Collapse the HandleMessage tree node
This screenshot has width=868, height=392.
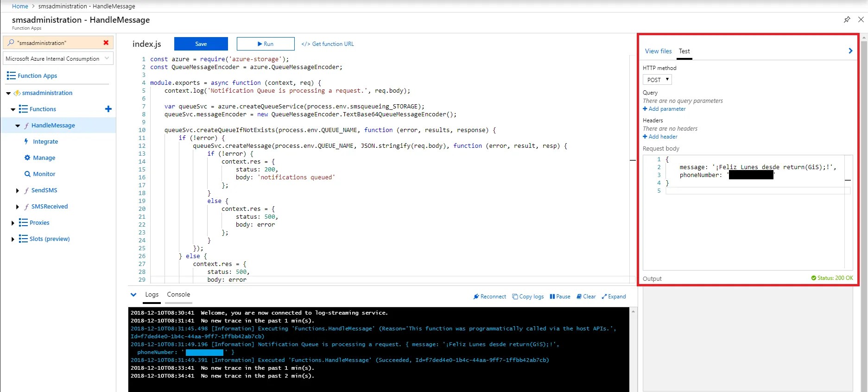18,126
